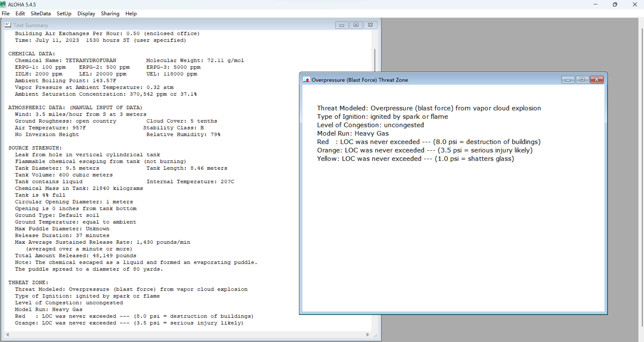Click 'Tank Length: 8.46 meters' text
Viewport: 644px width, 342px height.
click(x=187, y=168)
